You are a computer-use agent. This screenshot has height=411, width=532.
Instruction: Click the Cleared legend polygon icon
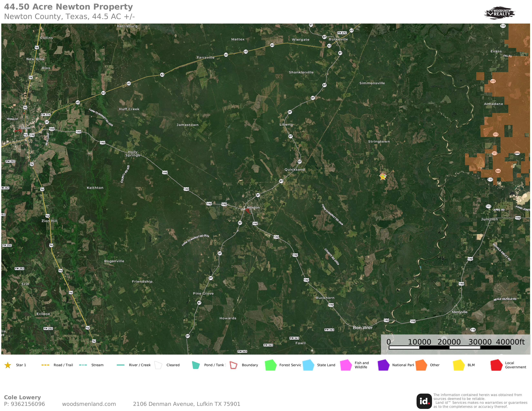point(158,365)
